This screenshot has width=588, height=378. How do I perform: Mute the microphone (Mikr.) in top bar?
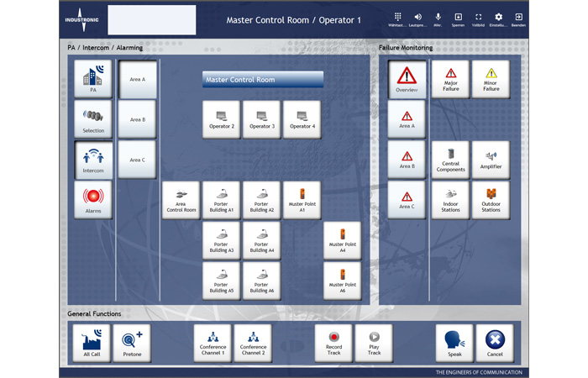(438, 18)
